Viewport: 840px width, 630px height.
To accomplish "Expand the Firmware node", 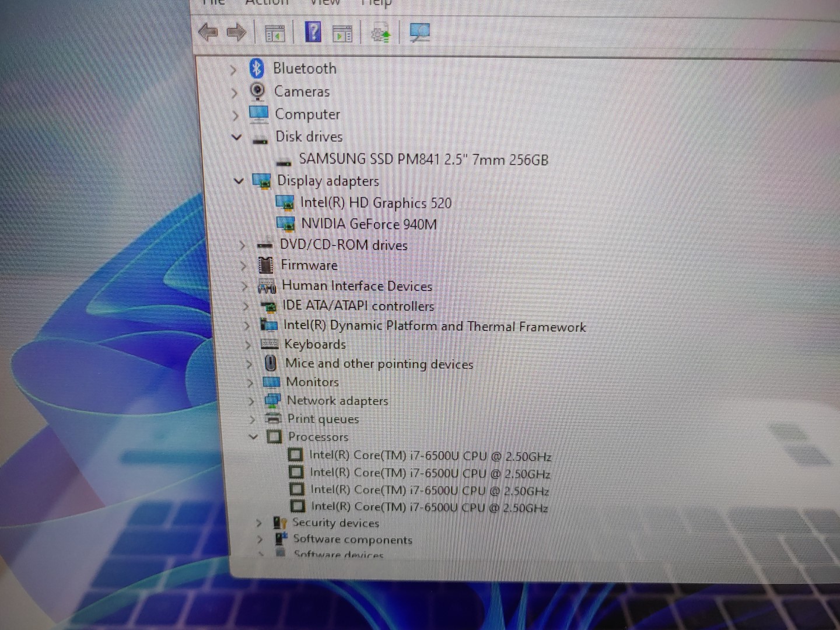I will click(x=244, y=267).
